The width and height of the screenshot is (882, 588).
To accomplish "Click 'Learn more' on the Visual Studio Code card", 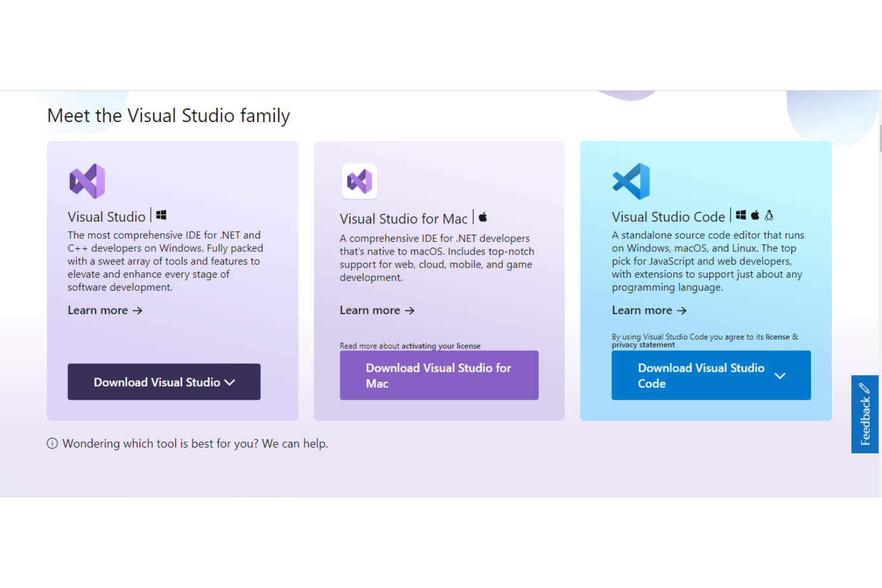I will [x=649, y=310].
